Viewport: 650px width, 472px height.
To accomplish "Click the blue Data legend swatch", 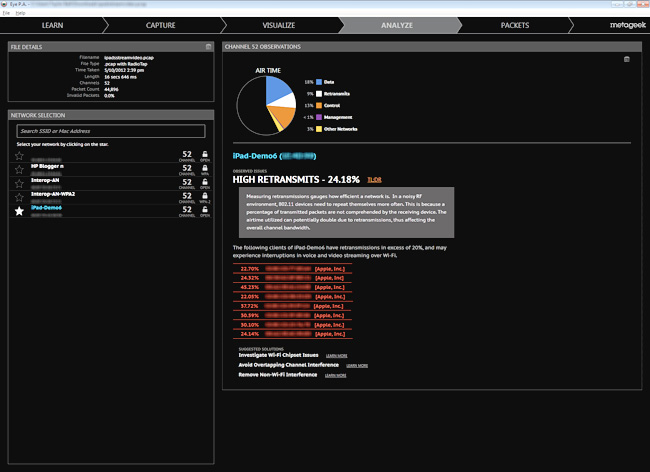I will click(x=319, y=82).
